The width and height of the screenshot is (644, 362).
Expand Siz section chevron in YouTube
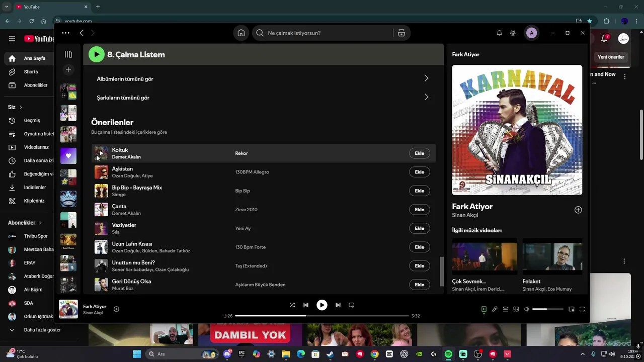[21, 107]
